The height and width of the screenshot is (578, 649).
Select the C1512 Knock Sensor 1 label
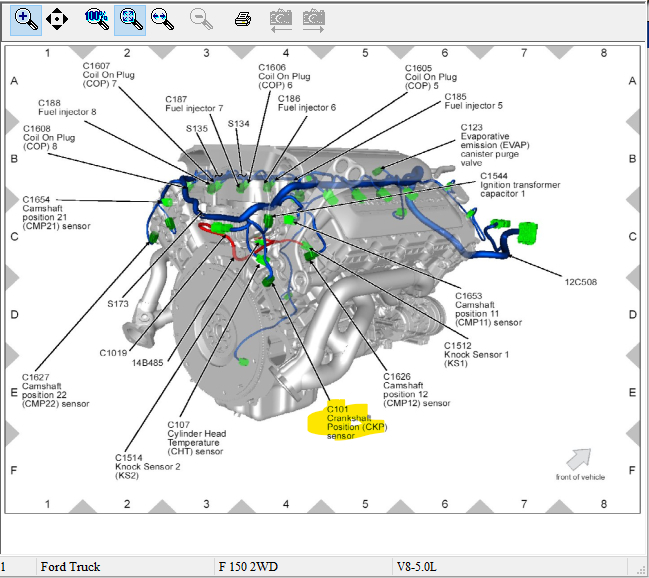(x=476, y=354)
